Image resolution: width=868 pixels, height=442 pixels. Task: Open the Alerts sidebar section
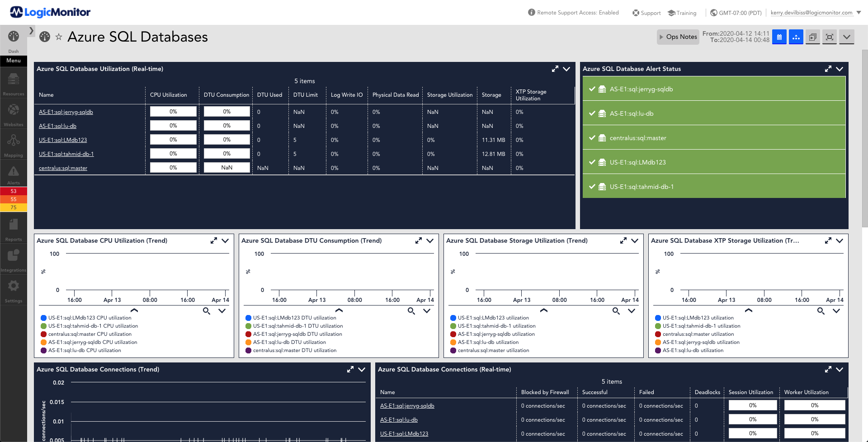coord(14,174)
